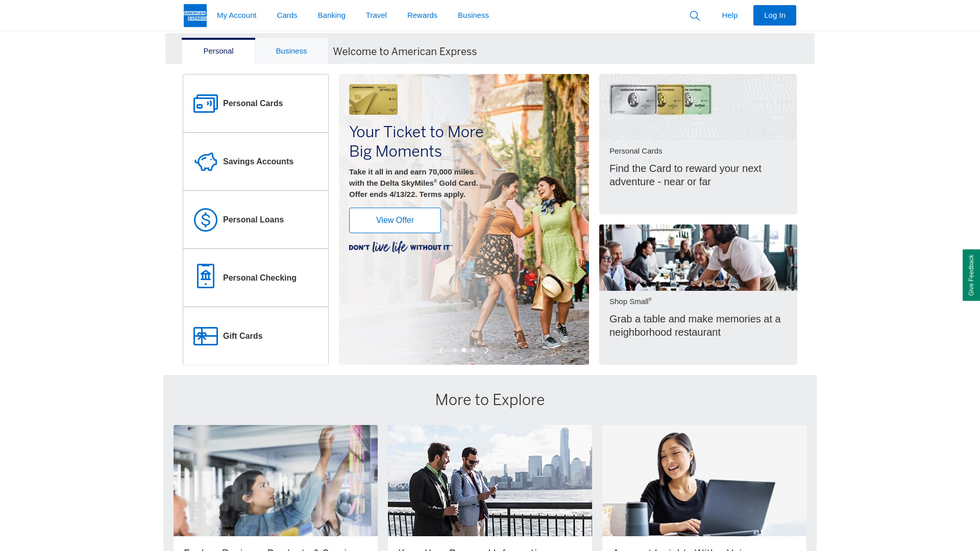Open Gift Cards label

[242, 336]
